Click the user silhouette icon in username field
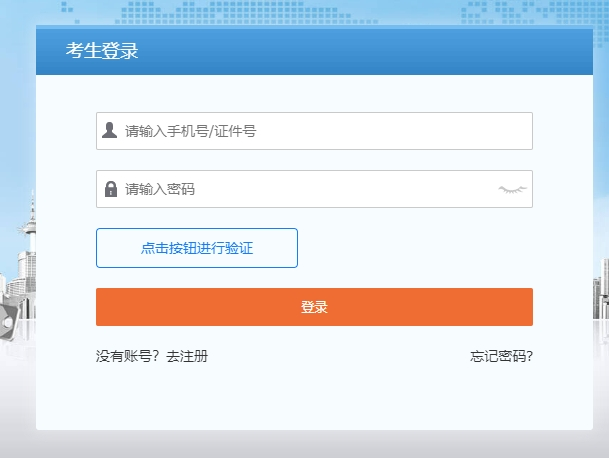The width and height of the screenshot is (609, 458). [x=110, y=130]
